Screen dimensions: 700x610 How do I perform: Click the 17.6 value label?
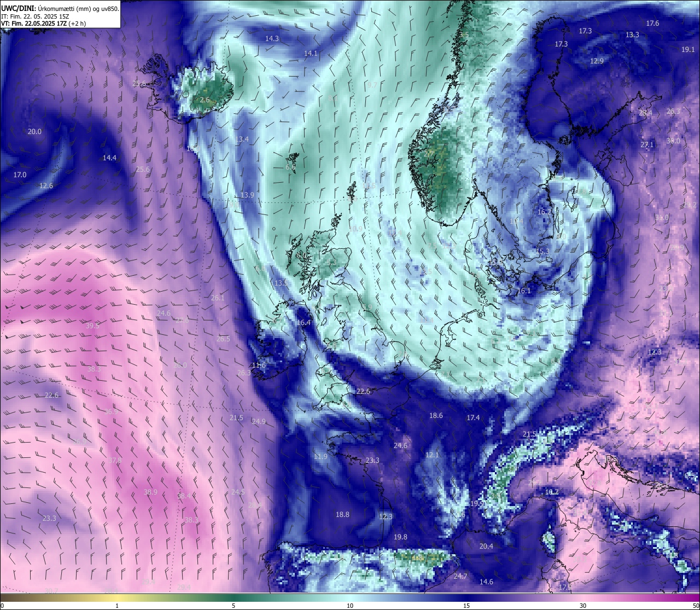pyautogui.click(x=652, y=24)
